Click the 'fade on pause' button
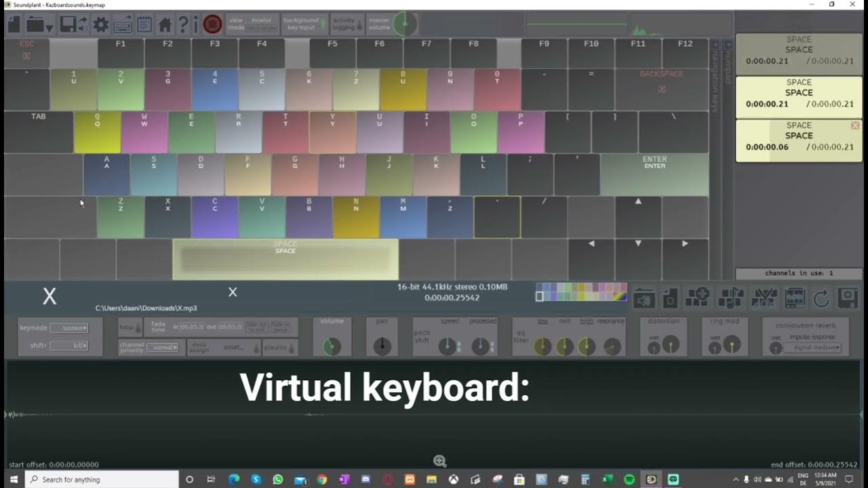Viewport: 868px width, 488px height. (x=281, y=327)
